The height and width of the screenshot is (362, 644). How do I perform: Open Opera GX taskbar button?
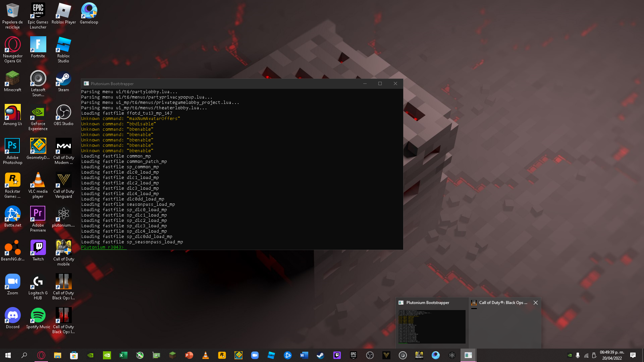click(x=41, y=355)
